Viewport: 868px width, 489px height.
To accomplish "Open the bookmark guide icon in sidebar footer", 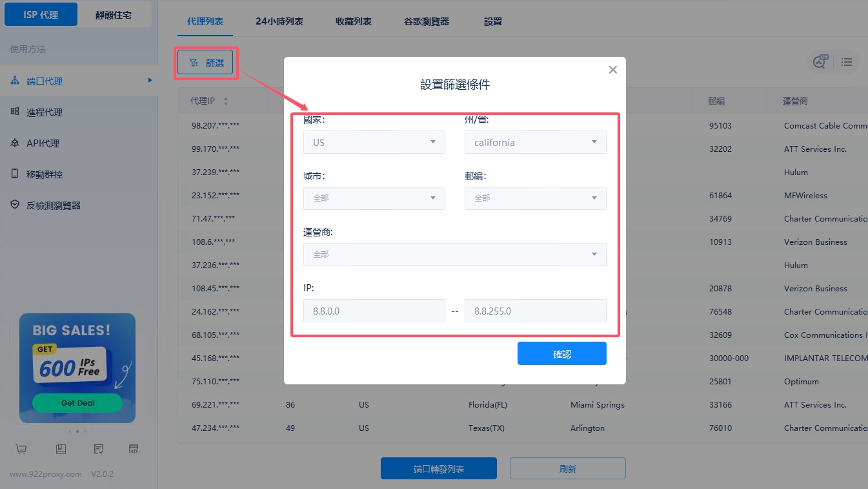I will 61,449.
